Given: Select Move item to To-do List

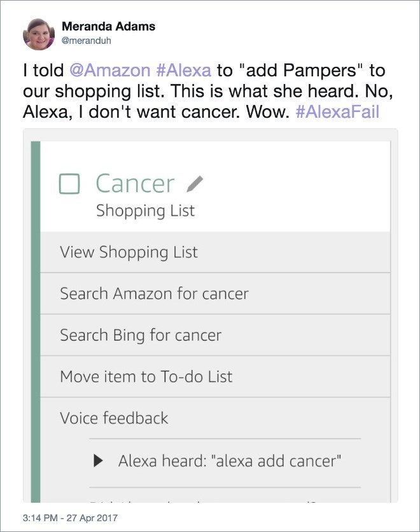Looking at the screenshot, I should click(215, 377).
